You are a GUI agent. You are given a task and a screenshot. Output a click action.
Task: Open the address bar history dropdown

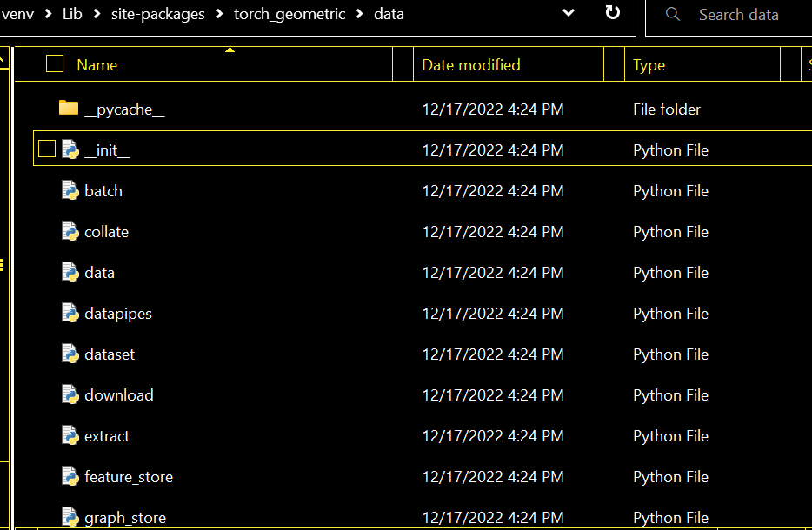click(569, 13)
